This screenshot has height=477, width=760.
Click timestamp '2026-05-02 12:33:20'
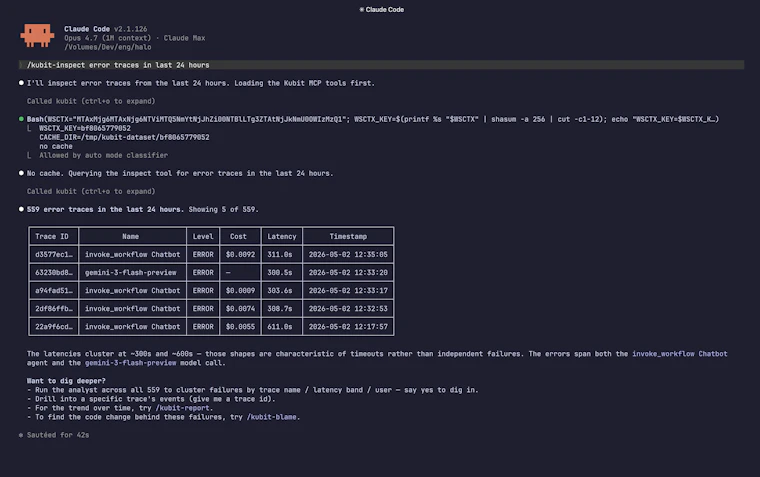[348, 272]
